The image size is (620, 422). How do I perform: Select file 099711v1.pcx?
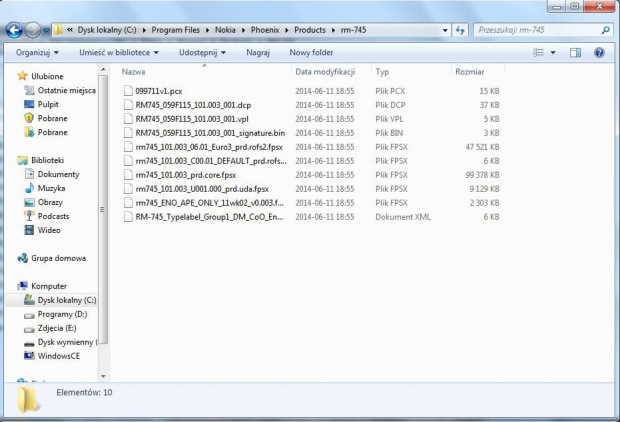159,91
